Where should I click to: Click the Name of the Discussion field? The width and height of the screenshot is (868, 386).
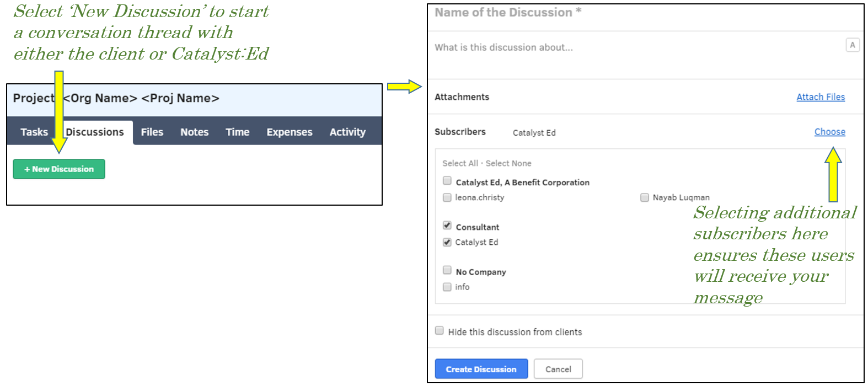click(645, 13)
